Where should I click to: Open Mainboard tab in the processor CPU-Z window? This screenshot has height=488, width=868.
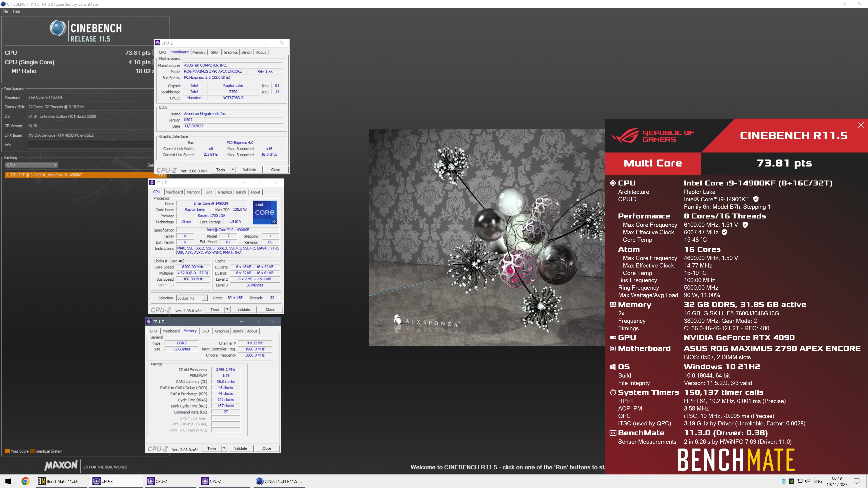click(x=174, y=192)
